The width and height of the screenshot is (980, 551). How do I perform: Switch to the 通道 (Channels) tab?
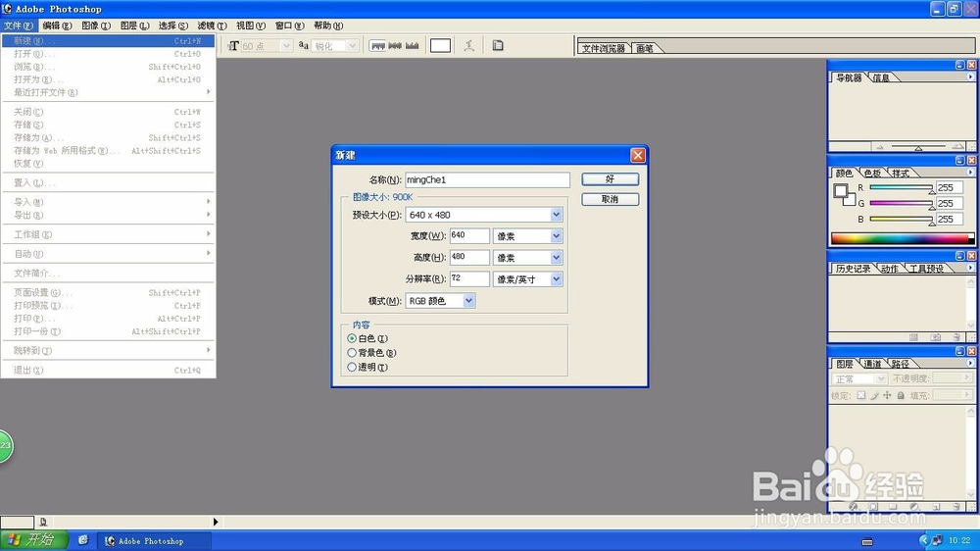872,364
